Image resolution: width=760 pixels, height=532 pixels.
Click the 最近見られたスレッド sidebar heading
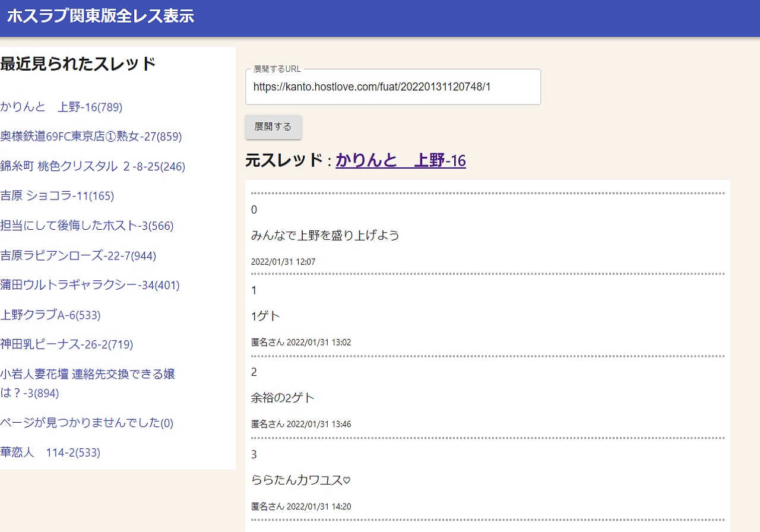[78, 64]
